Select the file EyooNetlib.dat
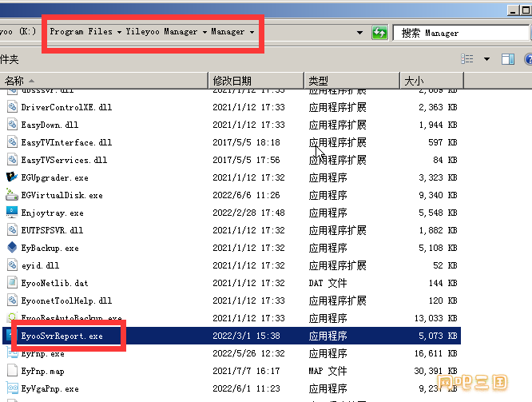This screenshot has height=402, width=532. 54,283
